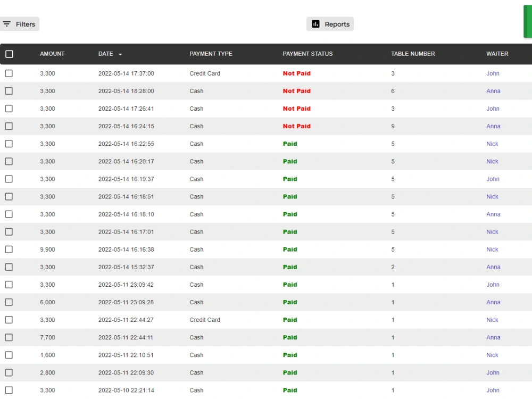Sort by TABLE NUMBER column header
This screenshot has width=532, height=399.
413,54
